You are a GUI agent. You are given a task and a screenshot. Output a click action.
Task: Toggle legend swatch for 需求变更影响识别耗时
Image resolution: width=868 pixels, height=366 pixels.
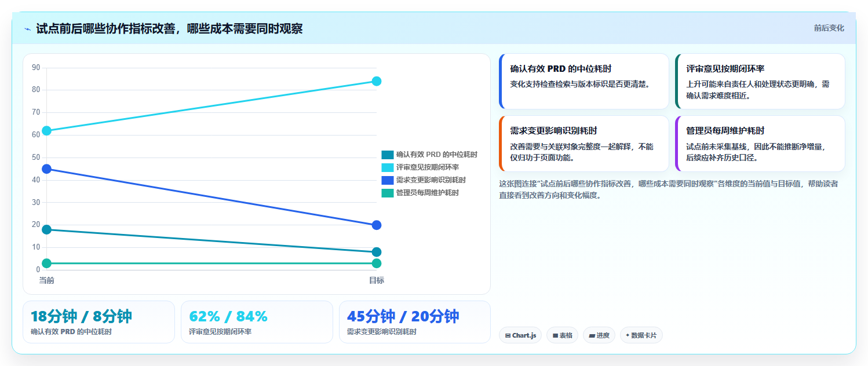click(387, 180)
